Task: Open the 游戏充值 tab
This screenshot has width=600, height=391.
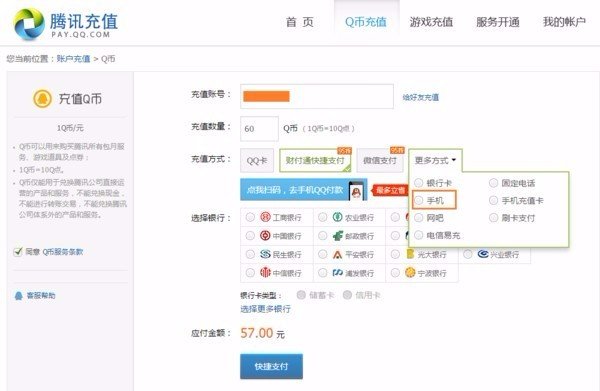Action: pyautogui.click(x=431, y=22)
